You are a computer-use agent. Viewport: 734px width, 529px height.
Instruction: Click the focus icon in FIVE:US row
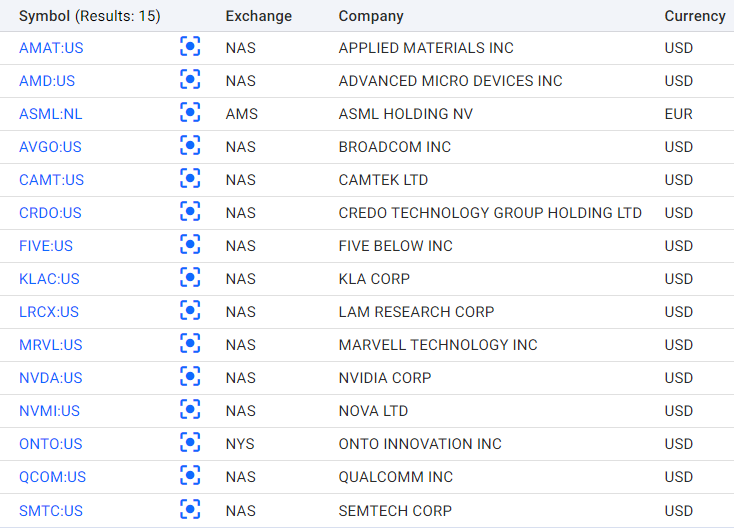click(x=190, y=245)
